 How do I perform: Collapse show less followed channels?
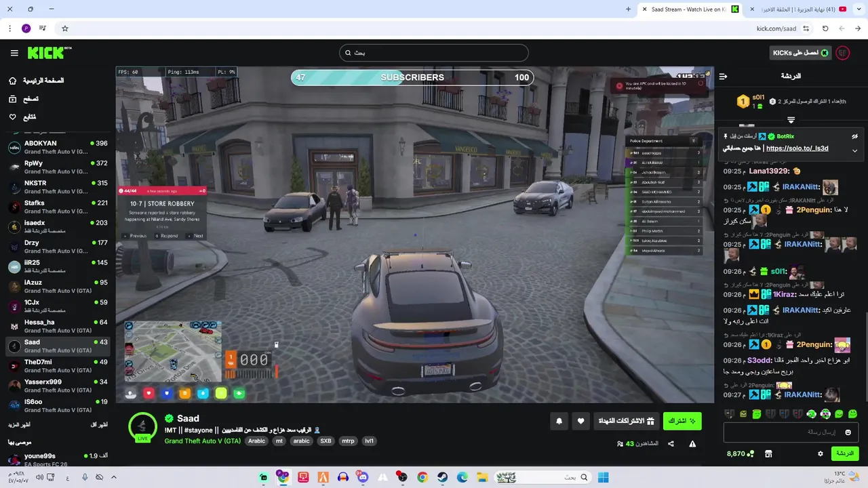[x=99, y=424]
